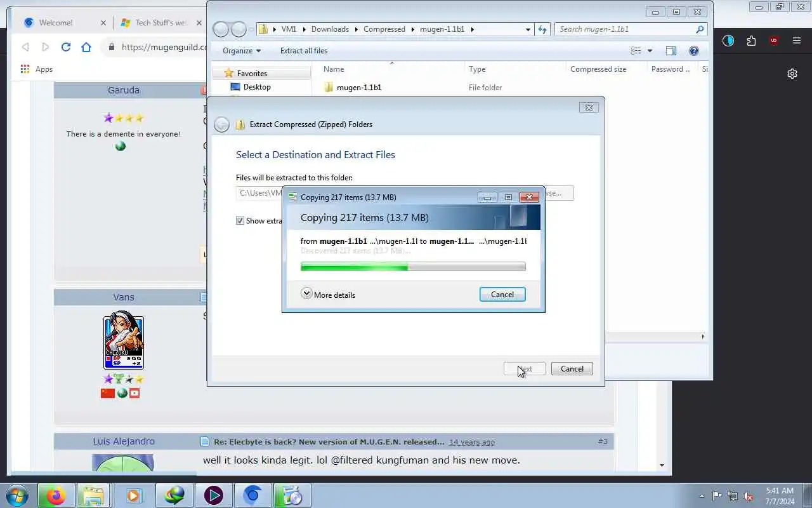Switch to the Tech Stuff's browser tab
This screenshot has height=508, width=812.
(161, 22)
